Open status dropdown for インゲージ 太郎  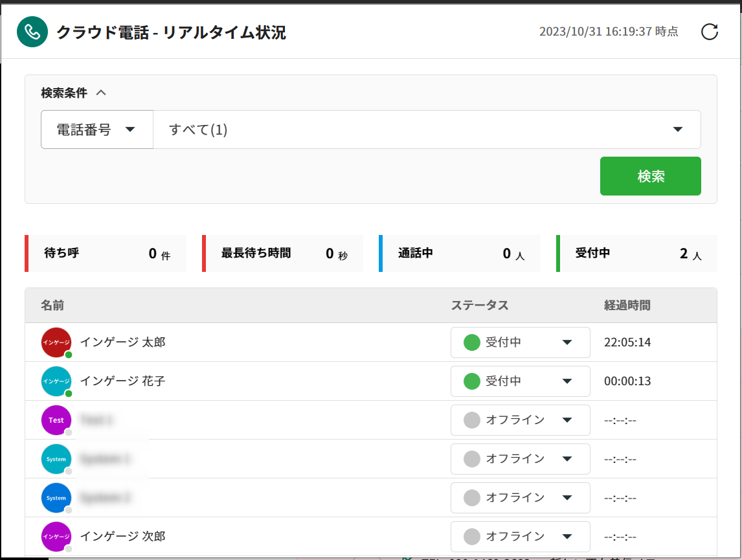(x=520, y=342)
